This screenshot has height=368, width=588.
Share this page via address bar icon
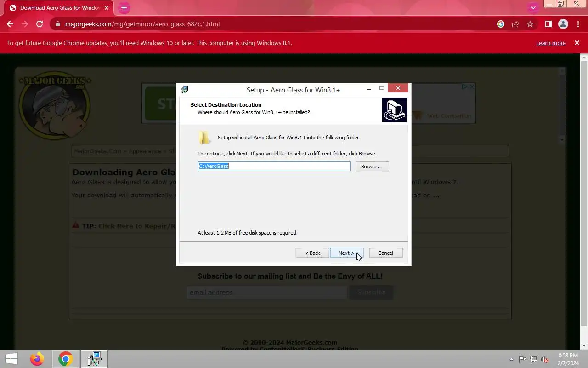(515, 24)
